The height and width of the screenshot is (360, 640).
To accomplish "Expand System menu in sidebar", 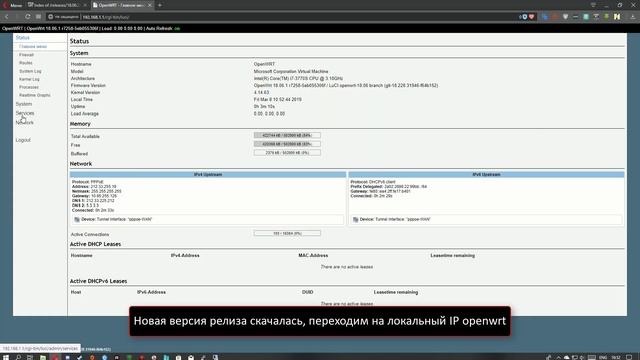I will click(24, 104).
